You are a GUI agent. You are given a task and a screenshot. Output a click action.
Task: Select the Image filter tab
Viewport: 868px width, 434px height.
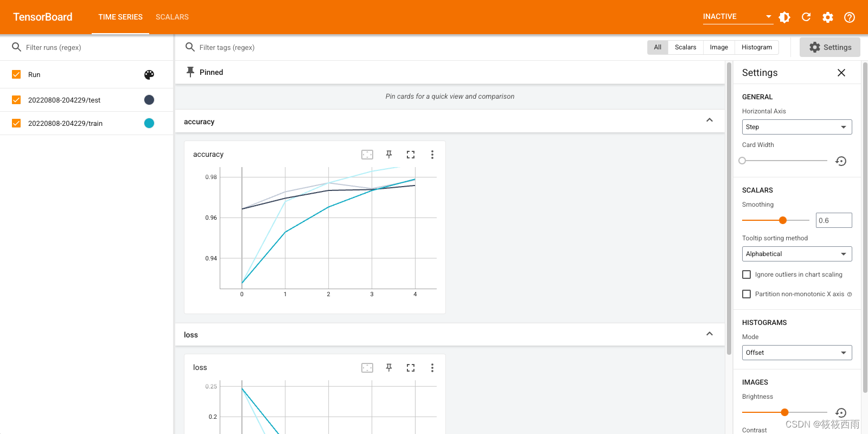coord(719,47)
